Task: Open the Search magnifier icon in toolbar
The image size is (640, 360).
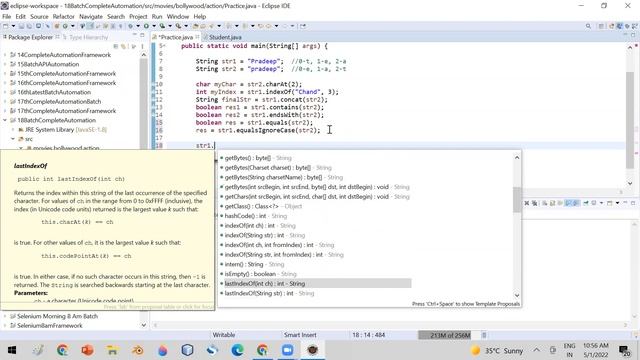Action: (x=588, y=26)
